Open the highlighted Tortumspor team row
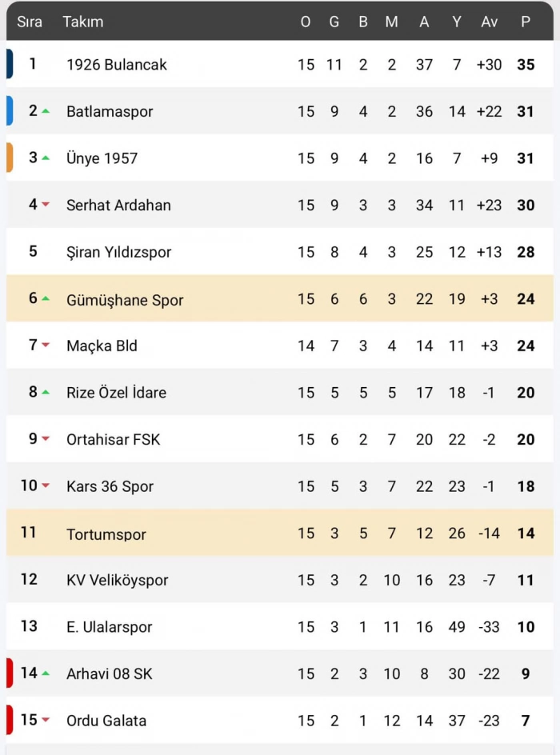The height and width of the screenshot is (755, 560). (280, 533)
